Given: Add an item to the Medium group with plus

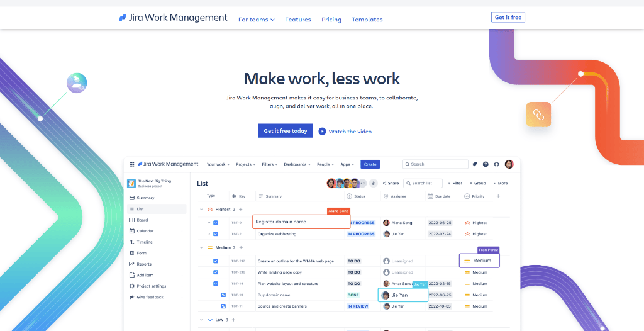Looking at the screenshot, I should click(x=241, y=247).
